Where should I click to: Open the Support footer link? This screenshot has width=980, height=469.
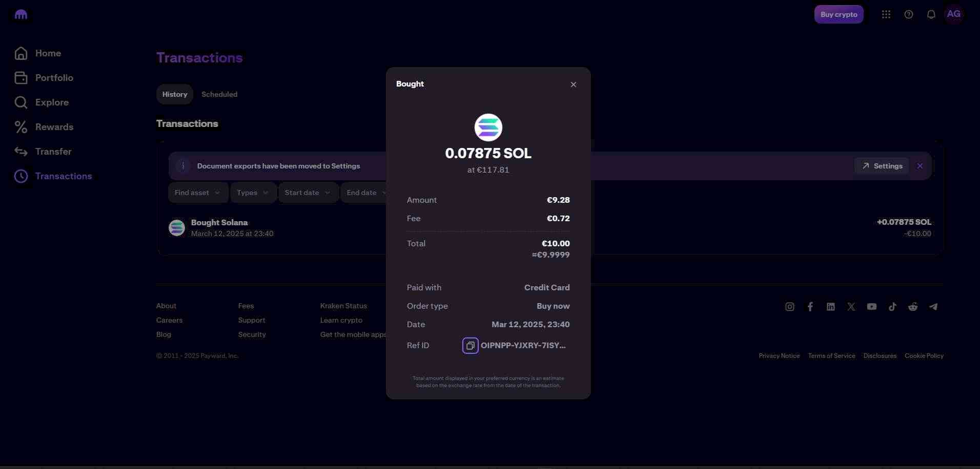(252, 320)
